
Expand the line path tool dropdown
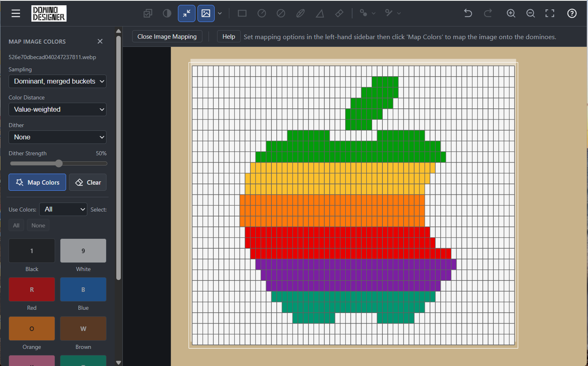tap(399, 13)
